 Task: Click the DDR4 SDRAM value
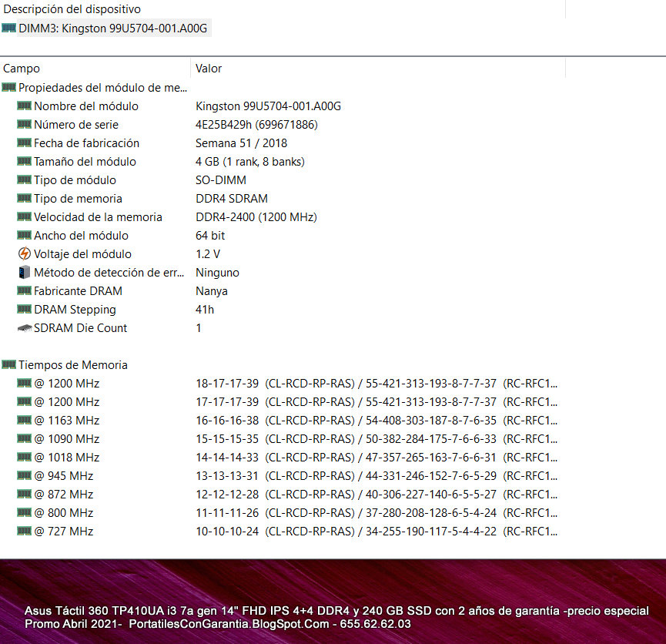232,199
